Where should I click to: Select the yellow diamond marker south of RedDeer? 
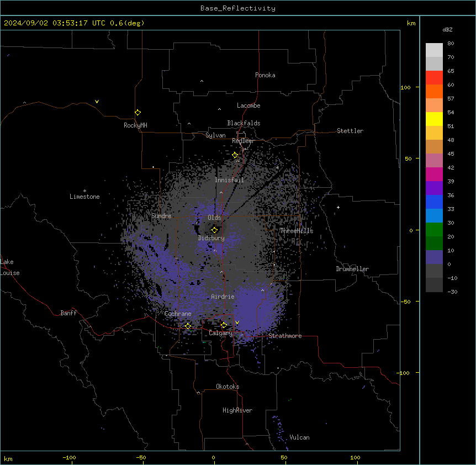coord(235,155)
